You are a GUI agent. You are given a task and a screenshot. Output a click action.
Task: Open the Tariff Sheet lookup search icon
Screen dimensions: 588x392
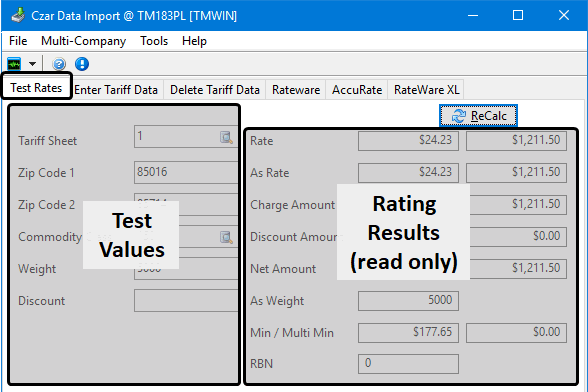point(226,137)
